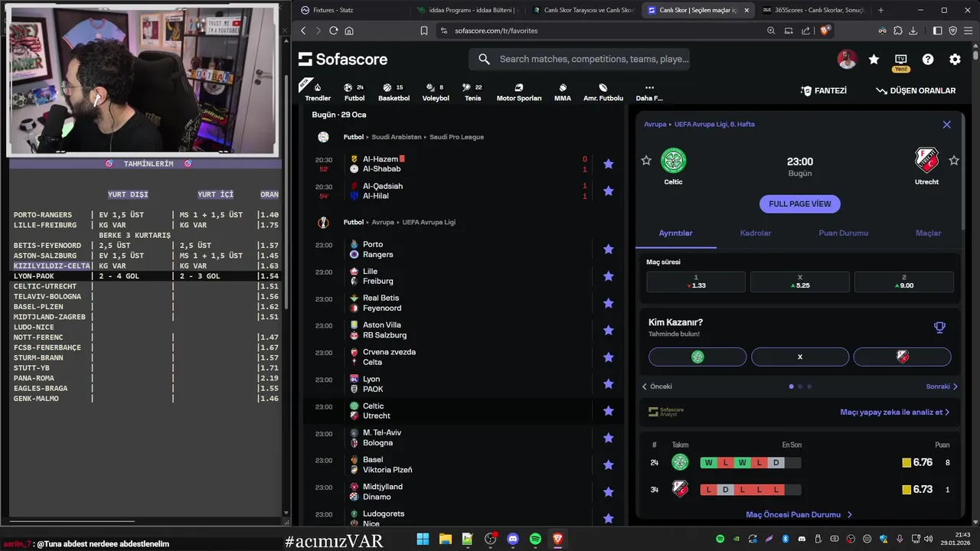Image resolution: width=980 pixels, height=551 pixels.
Task: Select the 1.33 home win odds
Action: [696, 282]
